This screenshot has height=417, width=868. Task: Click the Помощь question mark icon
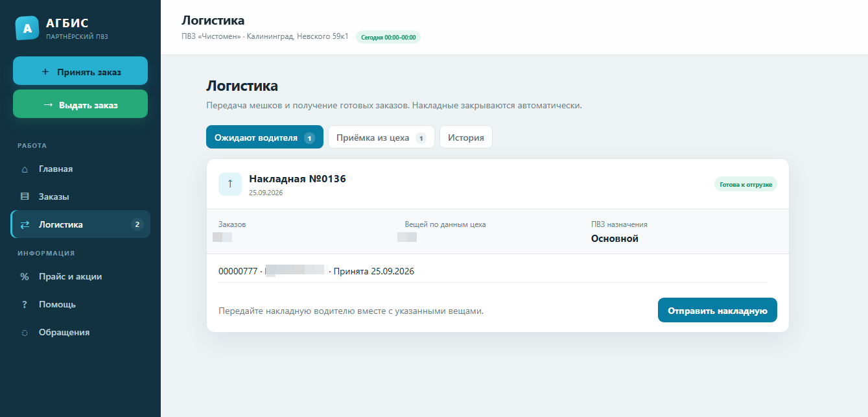(25, 305)
